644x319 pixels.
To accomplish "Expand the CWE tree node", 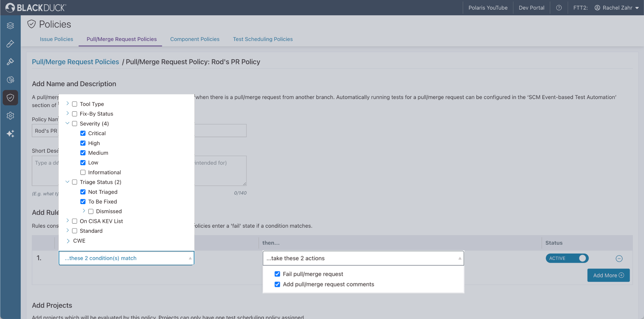I will tap(68, 241).
